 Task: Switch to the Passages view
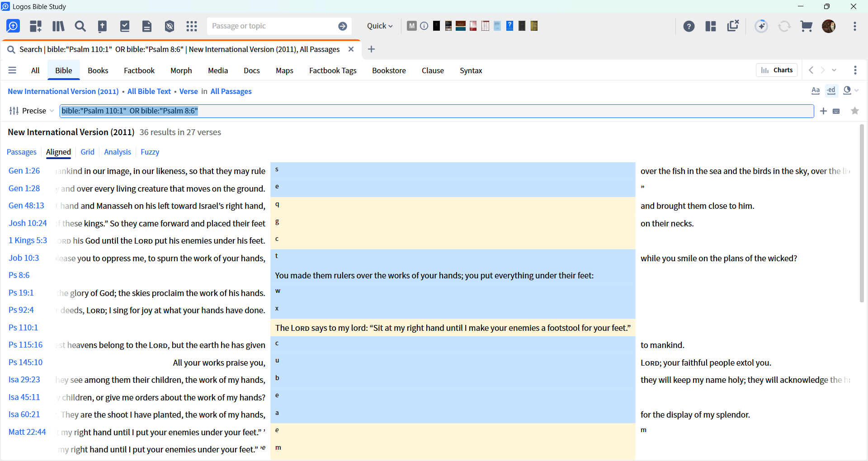point(22,152)
